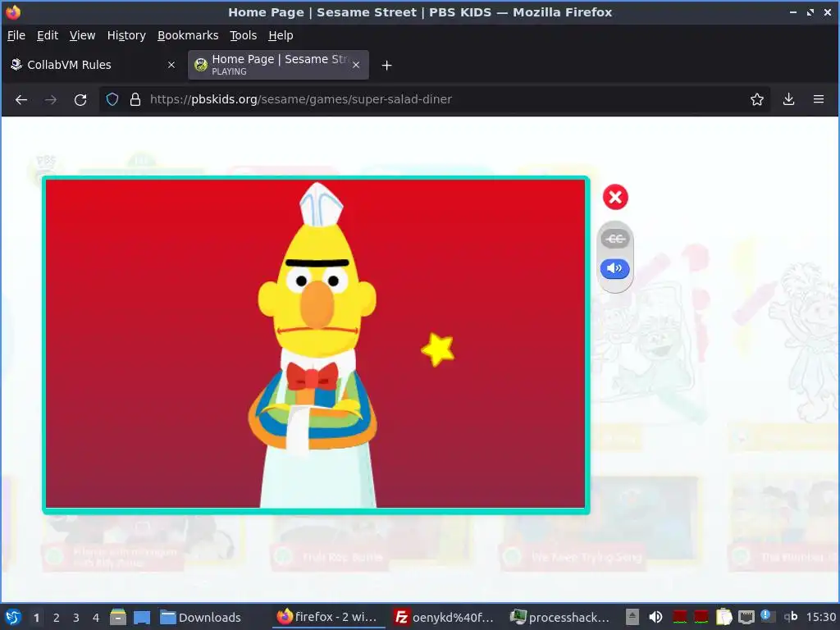The width and height of the screenshot is (840, 630).
Task: View site security lock info
Action: point(135,99)
